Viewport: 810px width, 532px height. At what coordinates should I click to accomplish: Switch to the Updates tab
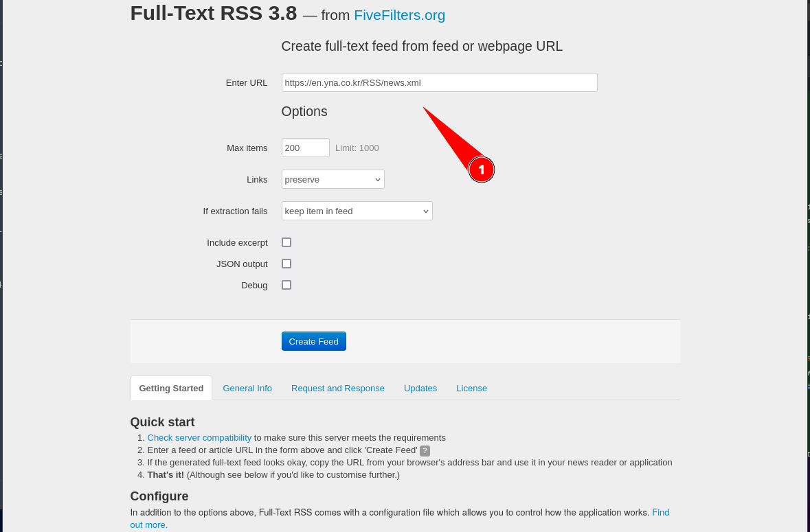tap(420, 388)
